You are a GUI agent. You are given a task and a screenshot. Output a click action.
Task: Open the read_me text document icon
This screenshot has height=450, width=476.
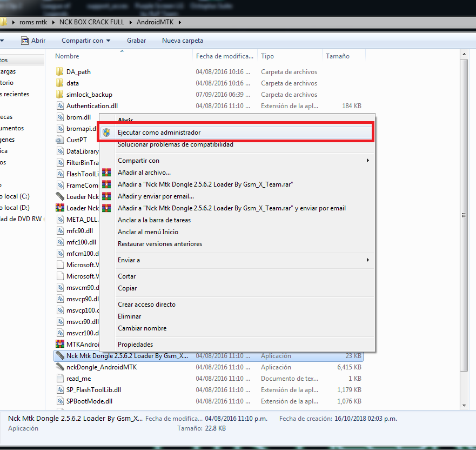pyautogui.click(x=59, y=378)
